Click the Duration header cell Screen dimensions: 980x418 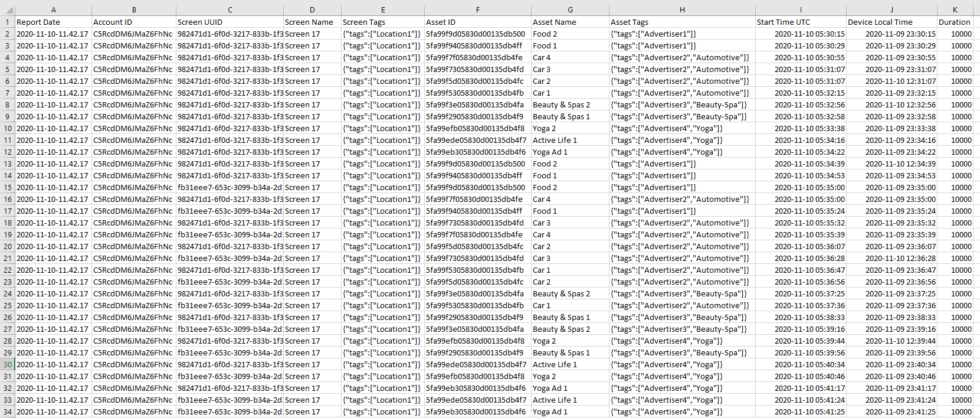[955, 22]
